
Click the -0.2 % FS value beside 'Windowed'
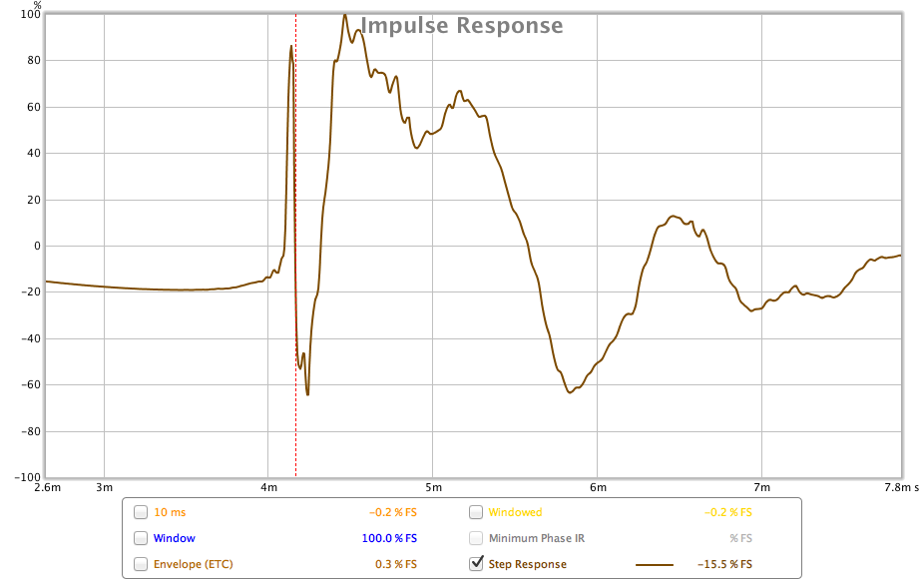point(728,512)
